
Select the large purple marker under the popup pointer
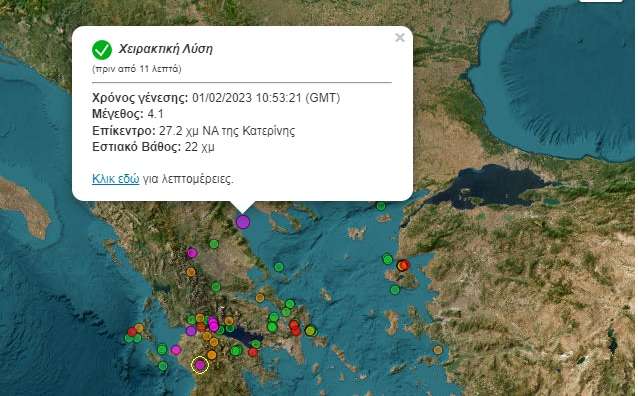243,222
